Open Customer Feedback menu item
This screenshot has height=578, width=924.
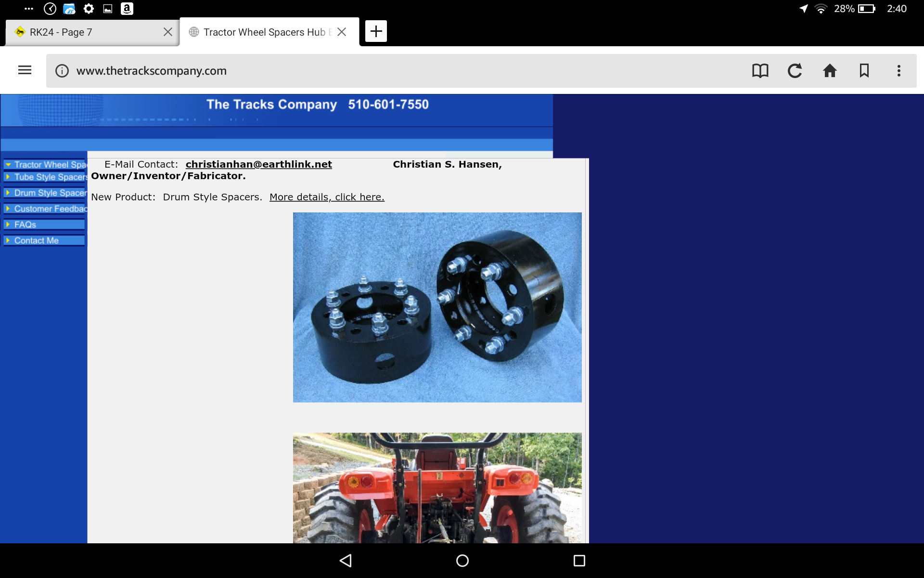[x=45, y=209]
